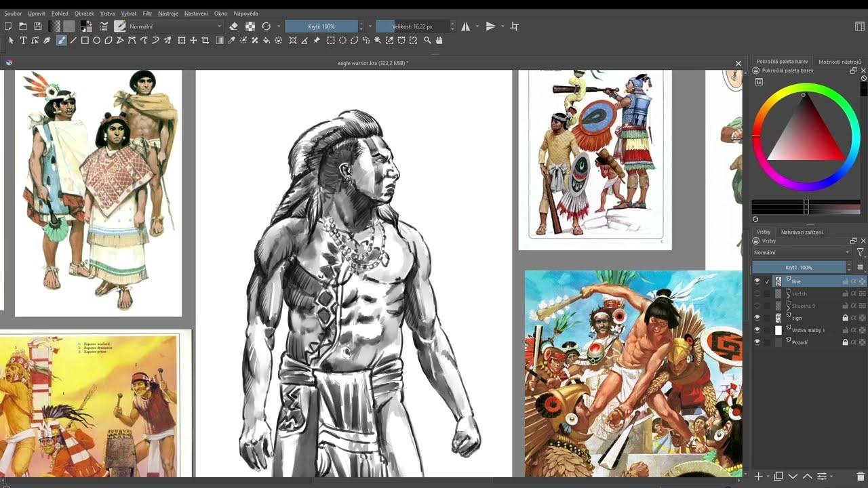Open layer blending mode Normální dropdown

(x=801, y=252)
